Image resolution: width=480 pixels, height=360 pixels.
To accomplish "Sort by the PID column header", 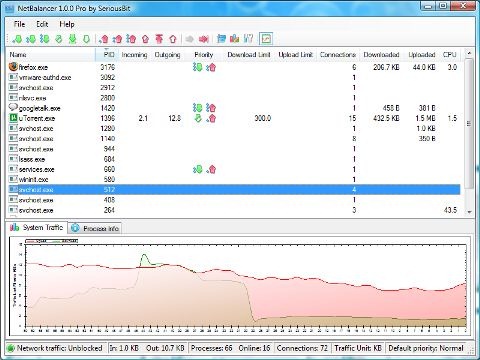I will click(x=107, y=55).
